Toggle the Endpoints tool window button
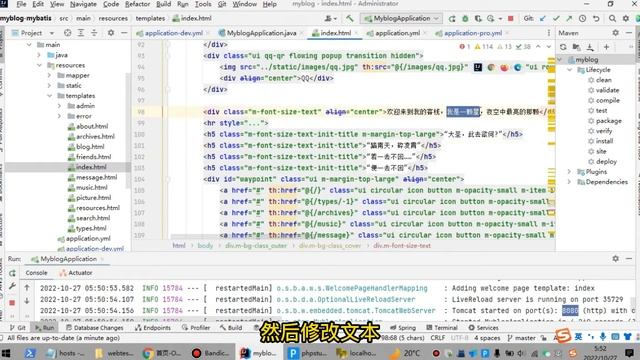The height and width of the screenshot is (360, 640). 153,328
